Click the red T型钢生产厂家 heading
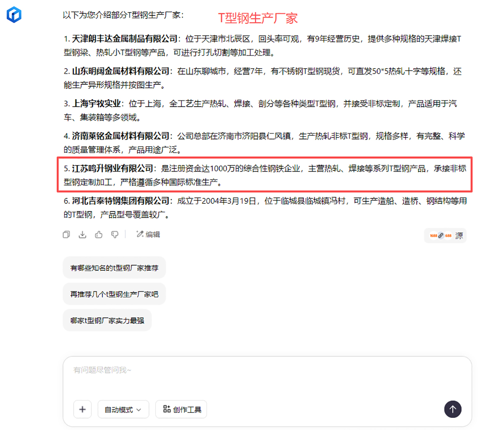Image resolution: width=504 pixels, height=430 pixels. (258, 18)
